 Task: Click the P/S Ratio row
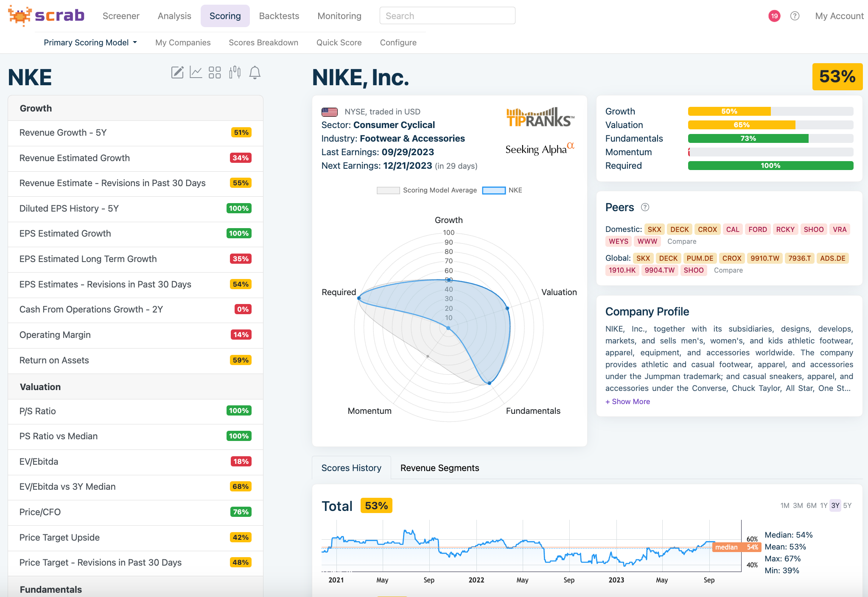pos(135,411)
